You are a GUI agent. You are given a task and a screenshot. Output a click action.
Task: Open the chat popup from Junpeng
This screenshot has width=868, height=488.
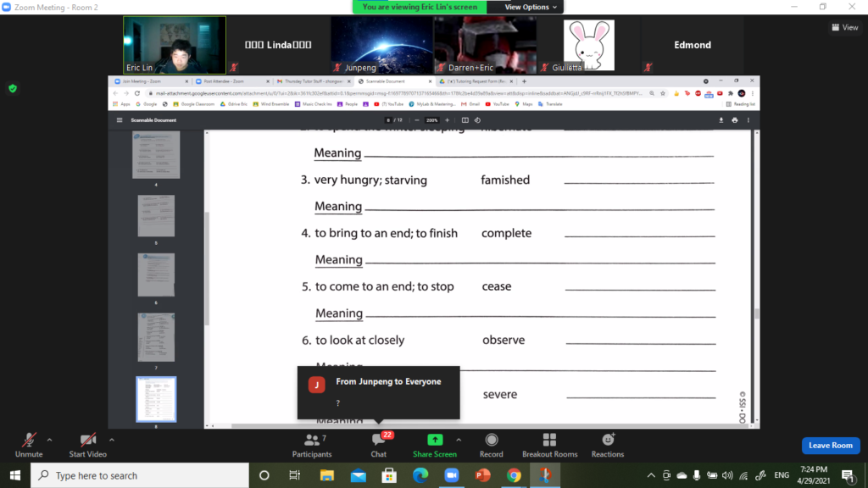tap(379, 392)
